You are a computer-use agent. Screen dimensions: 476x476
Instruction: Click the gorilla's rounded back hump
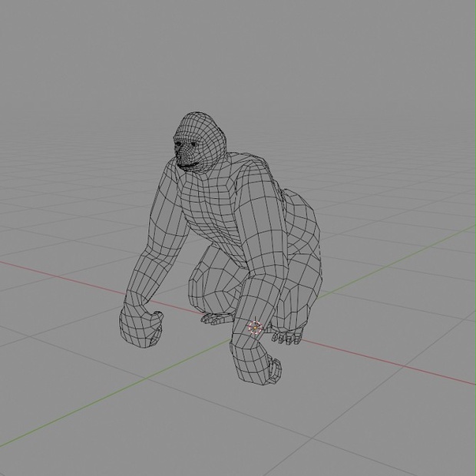[x=300, y=219]
